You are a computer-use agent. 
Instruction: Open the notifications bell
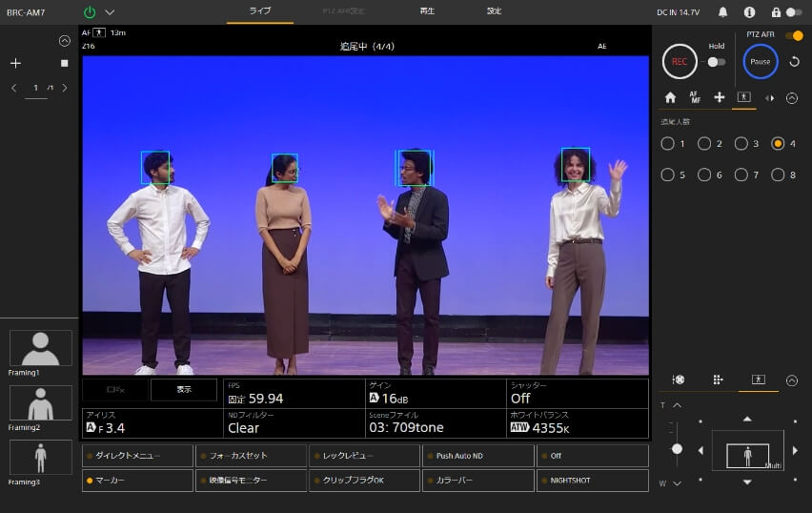tap(723, 12)
